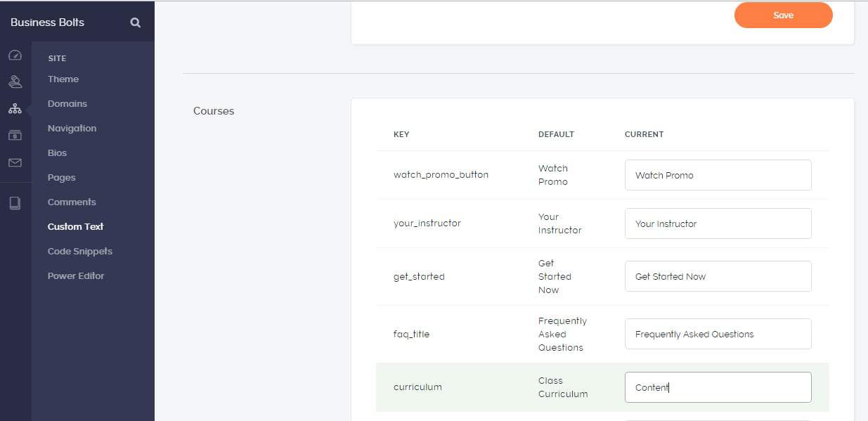Screen dimensions: 868x421
Task: Open Code Snippets settings
Action: [80, 252]
